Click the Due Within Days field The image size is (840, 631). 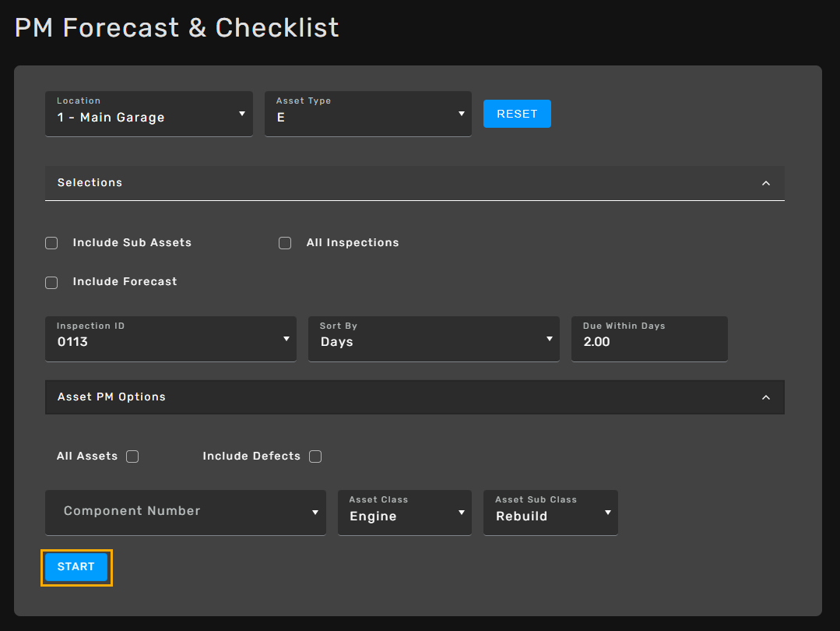tap(648, 341)
